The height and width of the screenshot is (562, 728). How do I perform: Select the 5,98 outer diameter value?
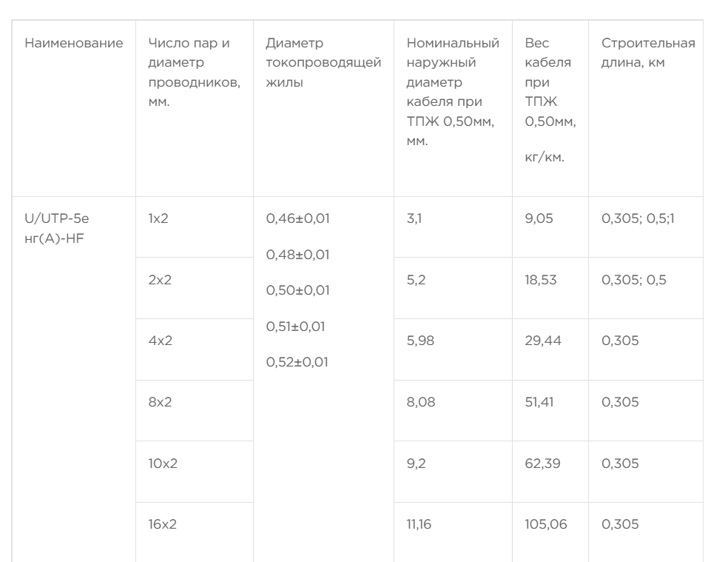(420, 341)
